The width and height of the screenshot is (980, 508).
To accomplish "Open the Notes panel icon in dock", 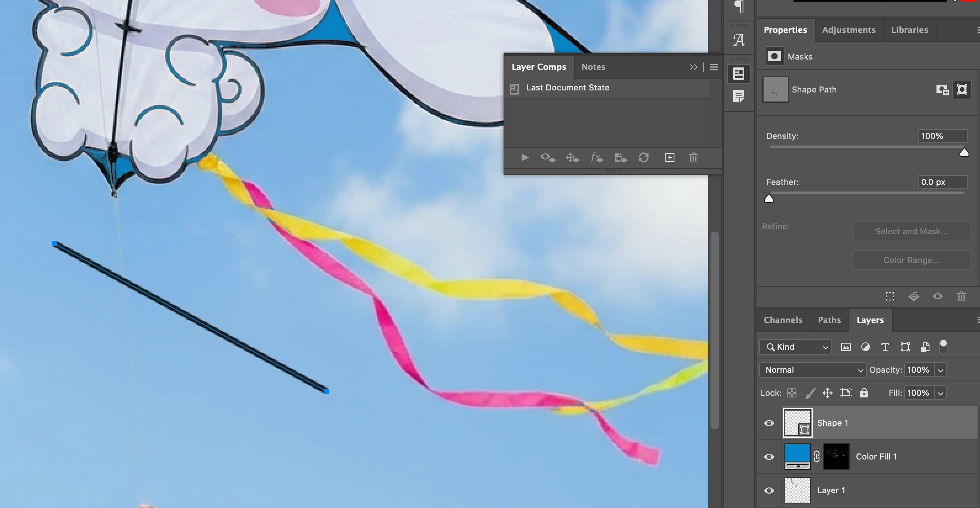I will click(x=738, y=97).
